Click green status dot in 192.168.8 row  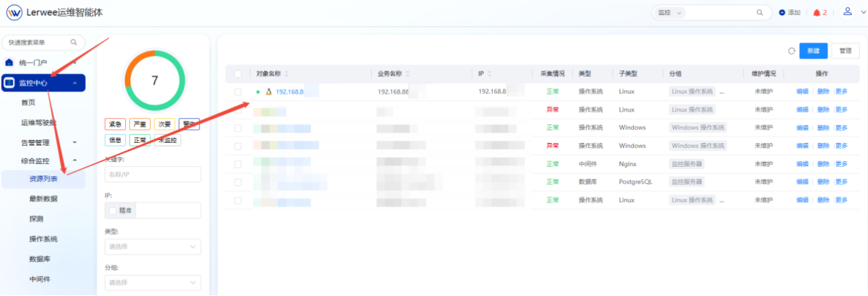258,91
